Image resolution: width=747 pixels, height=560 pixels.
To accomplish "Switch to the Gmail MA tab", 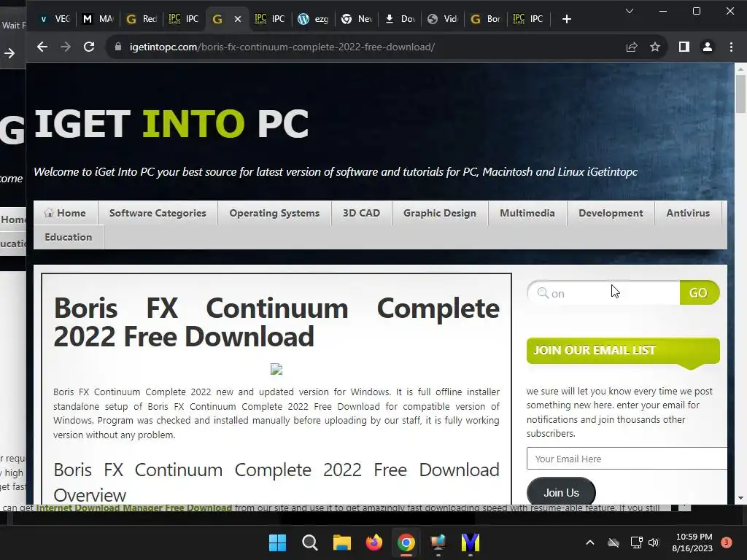I will [98, 19].
